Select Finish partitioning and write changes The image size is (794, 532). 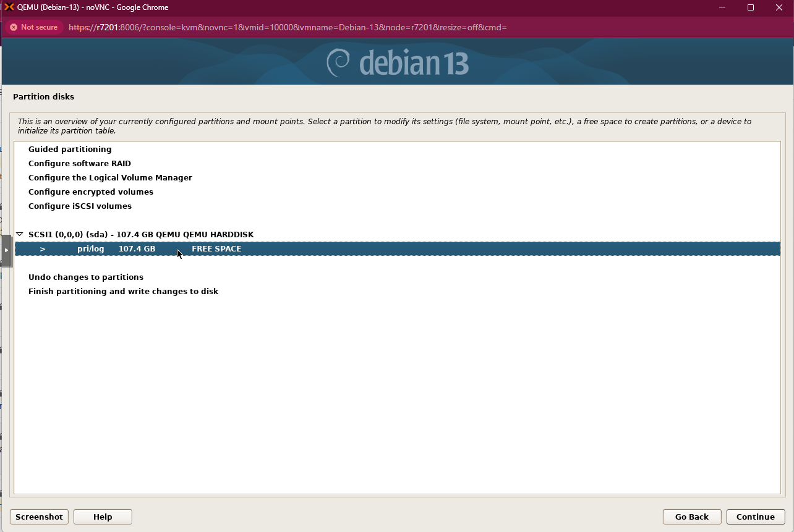(123, 292)
